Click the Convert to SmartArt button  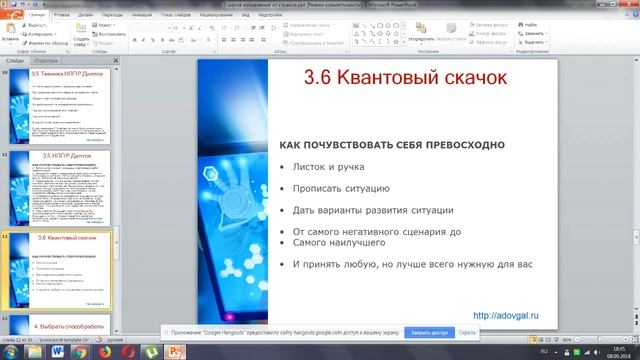coord(313,43)
